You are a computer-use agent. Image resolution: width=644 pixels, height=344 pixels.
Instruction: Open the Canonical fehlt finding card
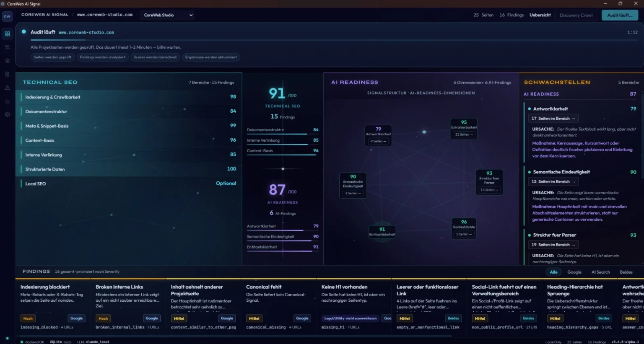point(278,306)
